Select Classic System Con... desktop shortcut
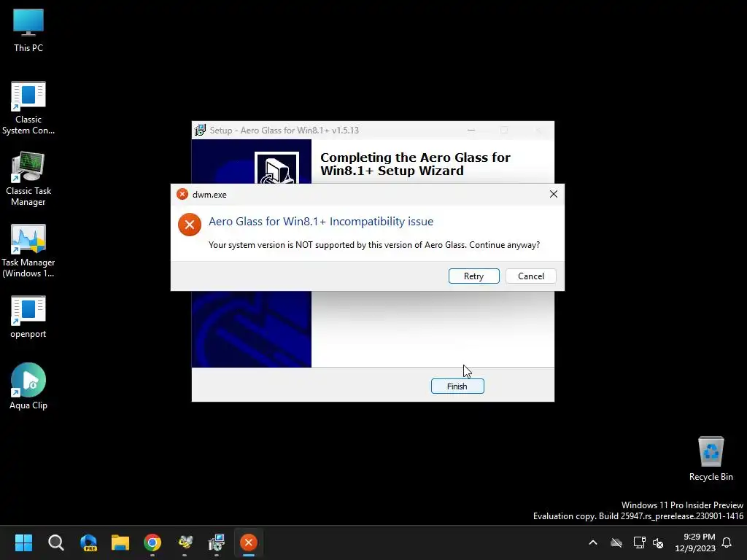This screenshot has height=560, width=747. pos(28,108)
